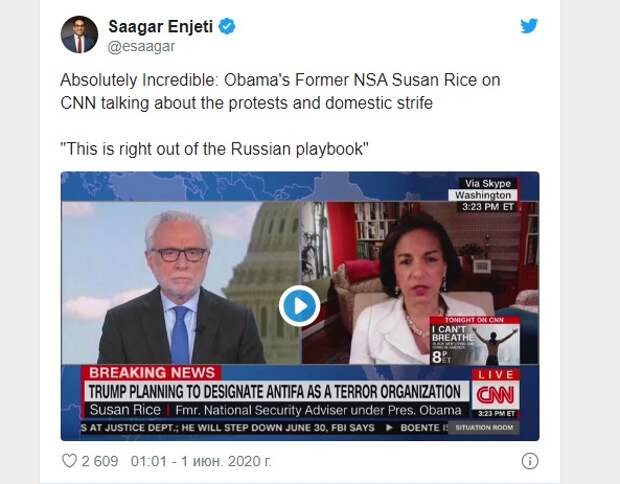Like the tweet with heart icon

[x=69, y=461]
